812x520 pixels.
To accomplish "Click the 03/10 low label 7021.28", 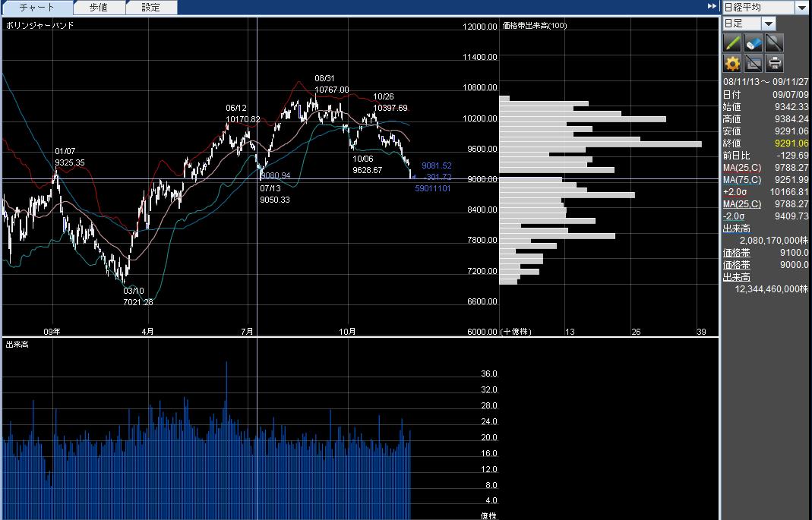I will 138,302.
